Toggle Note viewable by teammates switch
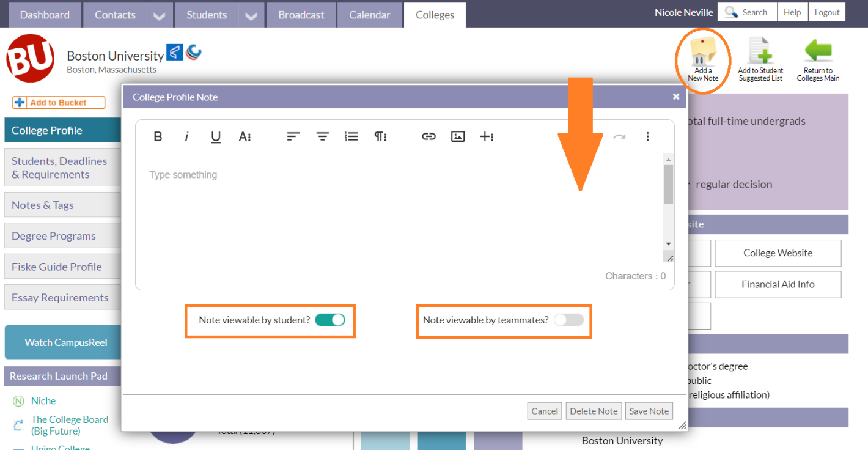 pos(568,320)
